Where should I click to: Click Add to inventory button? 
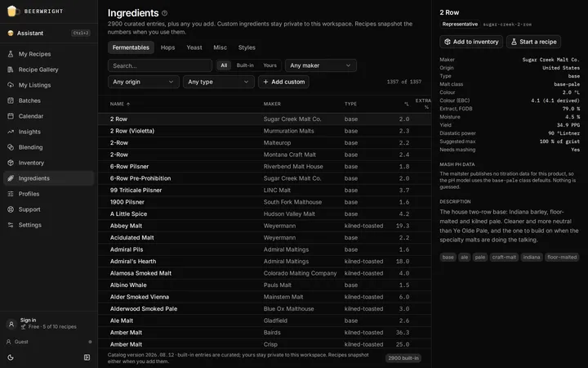click(x=471, y=42)
